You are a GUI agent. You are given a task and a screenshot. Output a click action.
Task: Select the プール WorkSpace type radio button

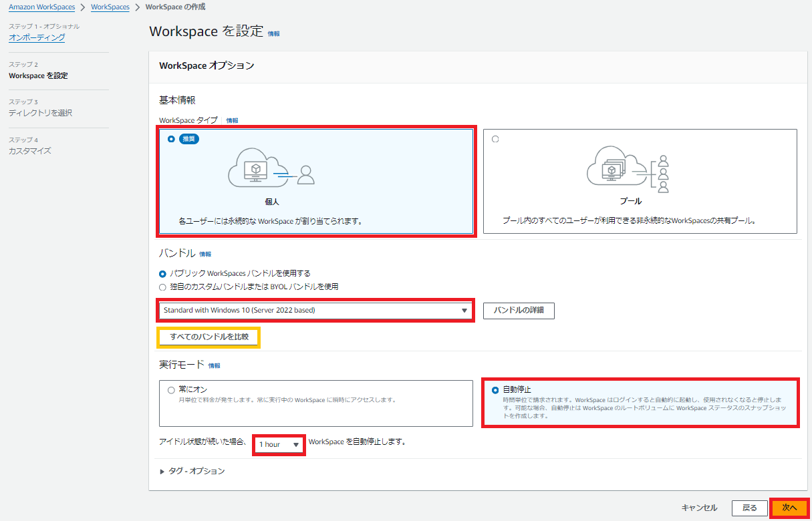(x=495, y=139)
